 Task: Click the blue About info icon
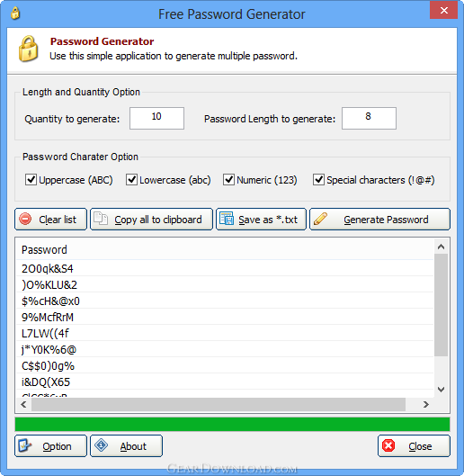101,445
